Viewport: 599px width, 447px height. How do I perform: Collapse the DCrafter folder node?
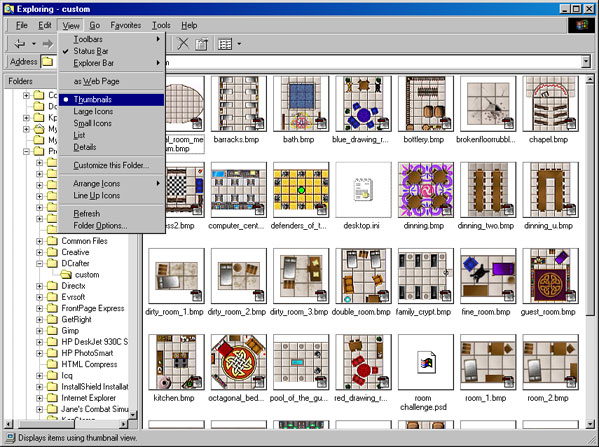39,264
